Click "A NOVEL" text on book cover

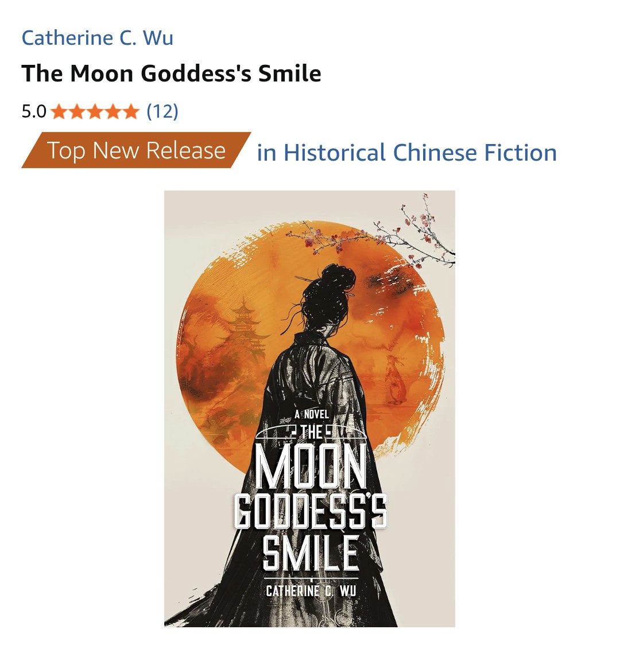[x=312, y=414]
